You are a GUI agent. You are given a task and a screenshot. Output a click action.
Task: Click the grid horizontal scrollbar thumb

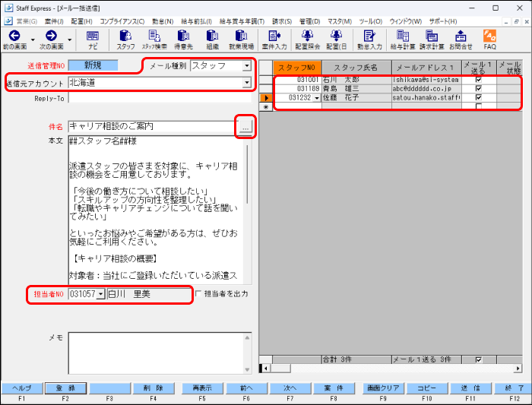click(280, 369)
